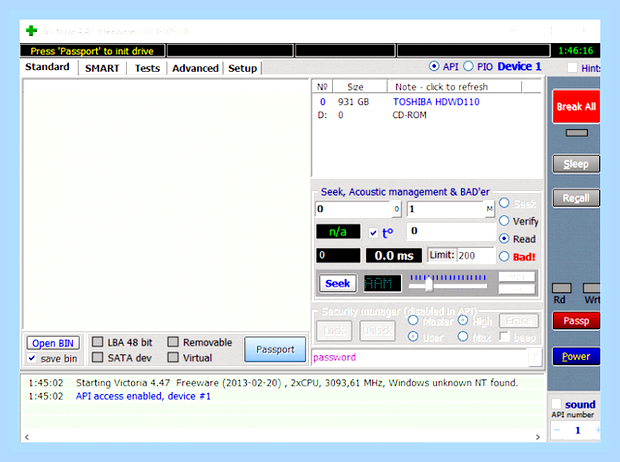Click the API access enabled log line
This screenshot has width=620, height=462.
point(143,396)
